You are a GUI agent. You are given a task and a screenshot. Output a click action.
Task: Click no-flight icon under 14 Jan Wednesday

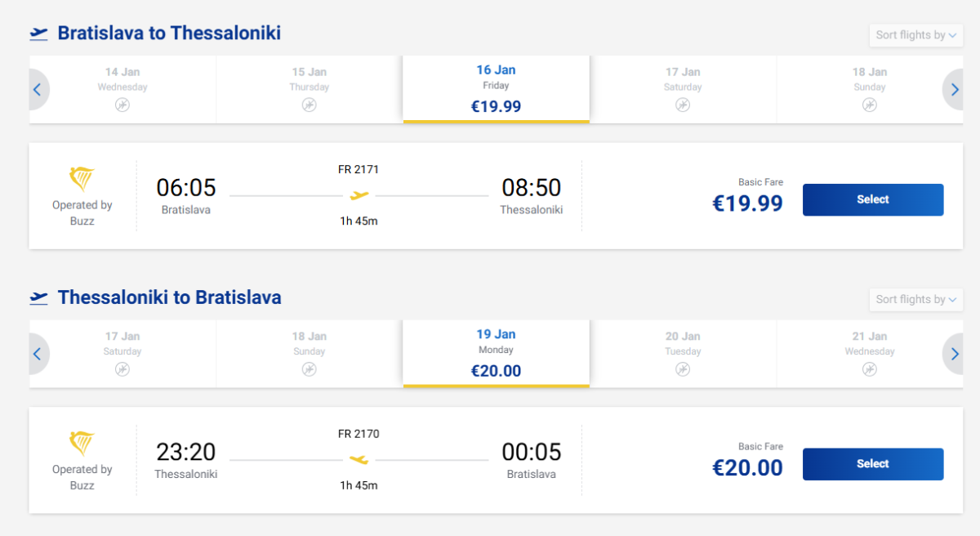click(x=122, y=105)
